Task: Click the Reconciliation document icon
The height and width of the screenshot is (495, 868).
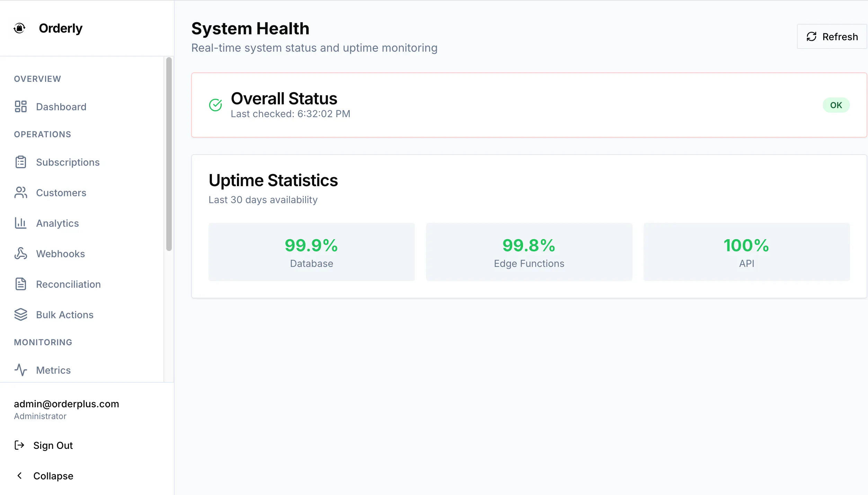Action: pyautogui.click(x=21, y=284)
